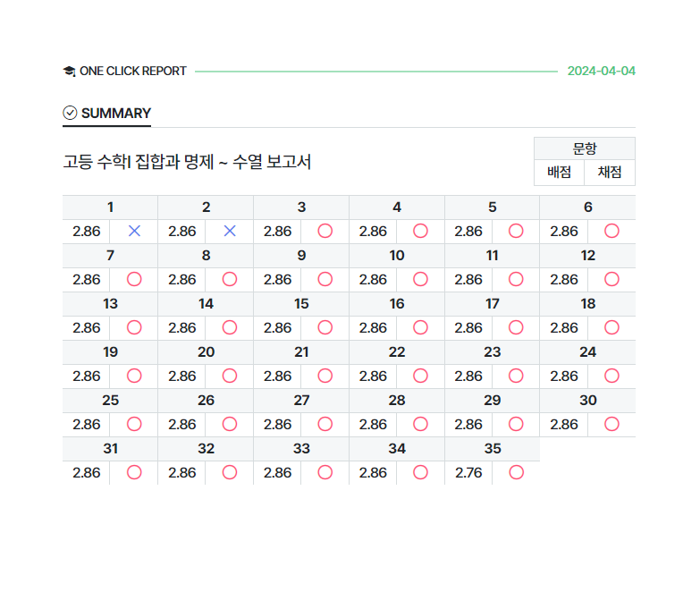Click the 2.76 score for question 35
This screenshot has height=609, width=700.
[x=468, y=472]
